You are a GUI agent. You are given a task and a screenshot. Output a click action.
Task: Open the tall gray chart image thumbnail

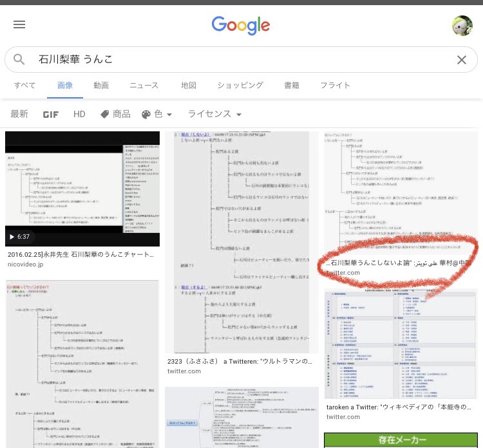(x=241, y=242)
